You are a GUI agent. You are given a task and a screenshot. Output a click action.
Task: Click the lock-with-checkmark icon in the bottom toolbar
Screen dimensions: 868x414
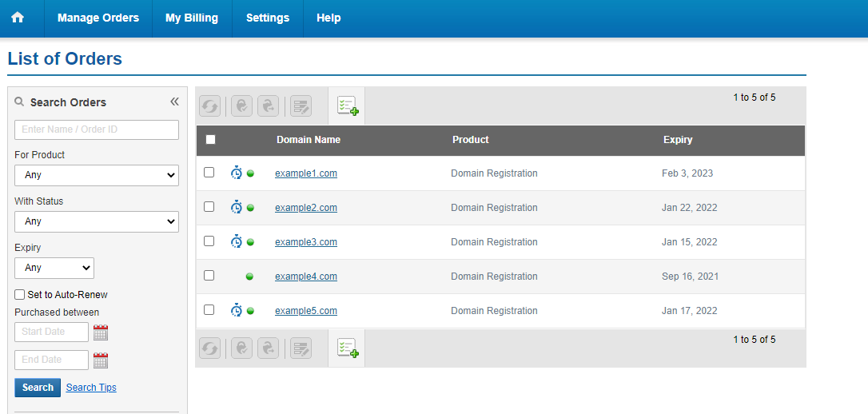(242, 348)
